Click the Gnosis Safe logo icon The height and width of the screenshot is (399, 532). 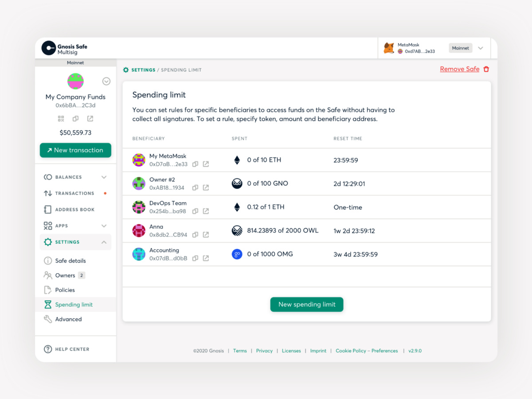pyautogui.click(x=49, y=48)
